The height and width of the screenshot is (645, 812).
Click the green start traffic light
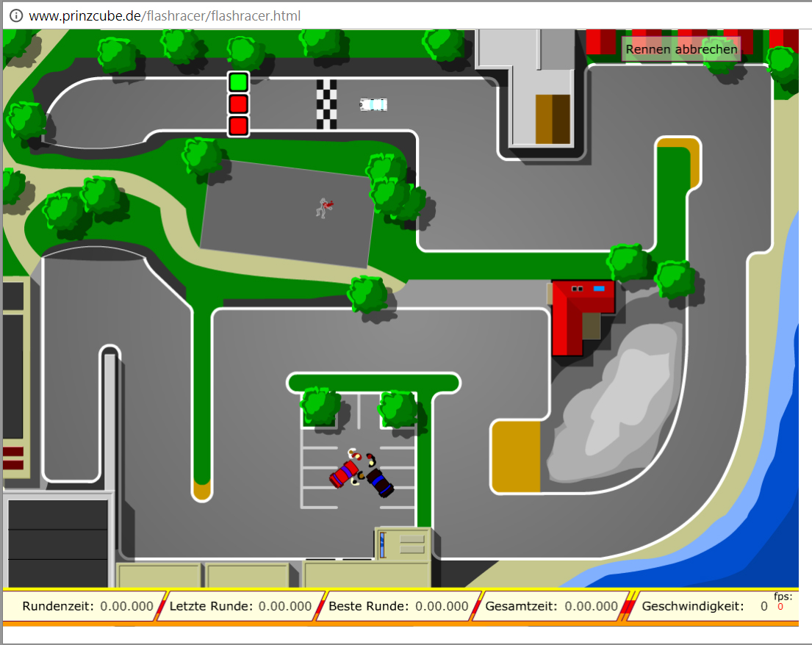tap(238, 82)
